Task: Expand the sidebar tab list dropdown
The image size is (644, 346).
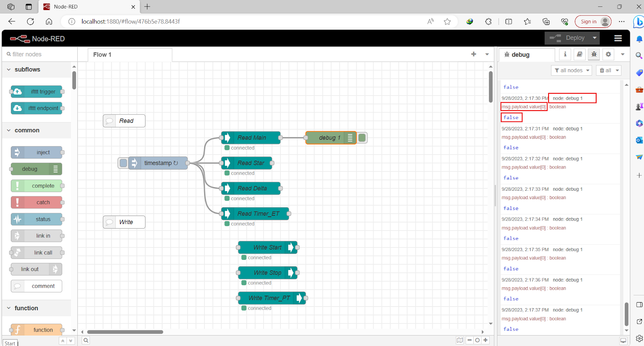Action: click(623, 54)
